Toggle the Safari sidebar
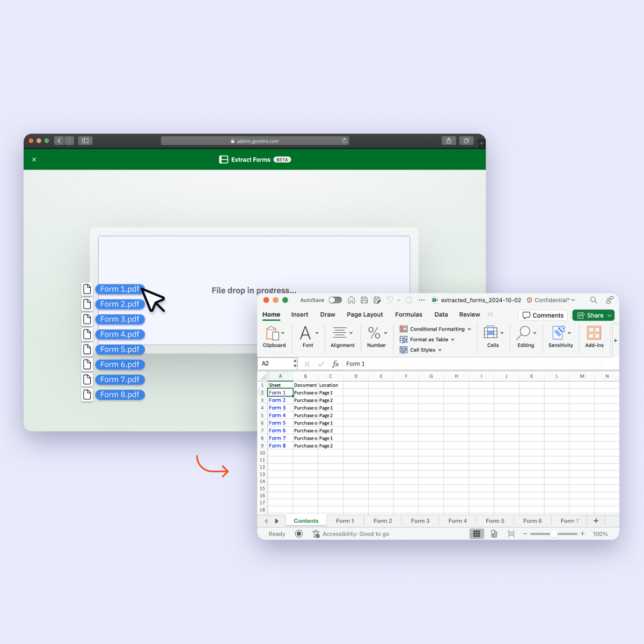This screenshot has width=644, height=644. [85, 141]
